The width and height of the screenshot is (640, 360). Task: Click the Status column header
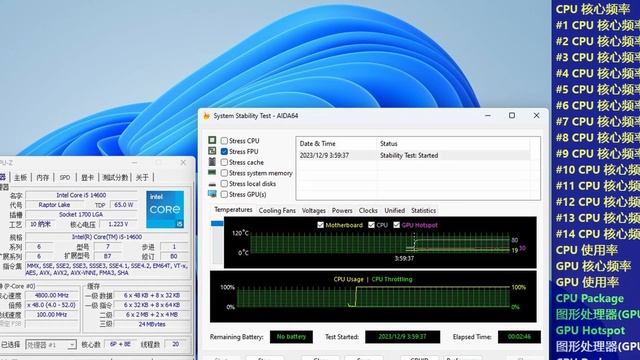453,144
